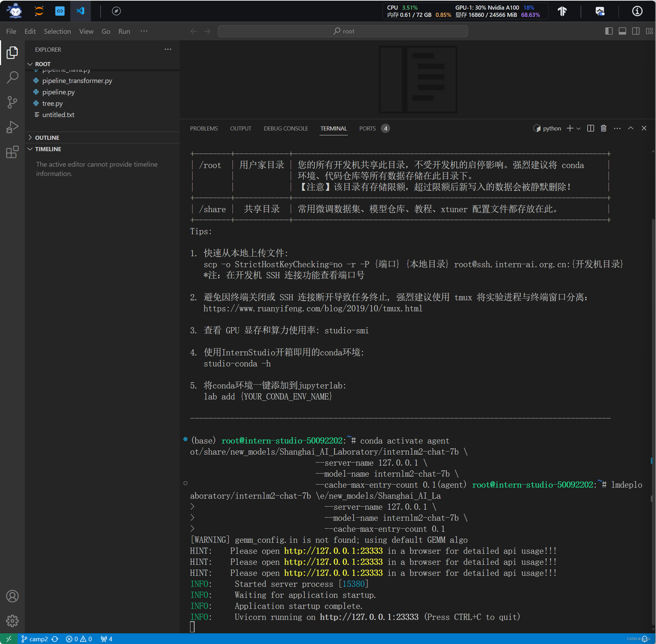Open the Explorer view in activity bar
The width and height of the screenshot is (656, 644).
pos(12,52)
